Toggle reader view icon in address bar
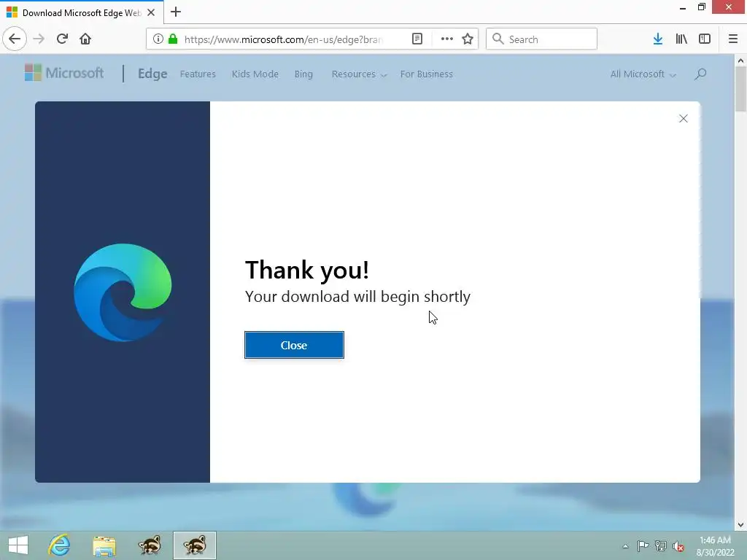 click(x=417, y=39)
